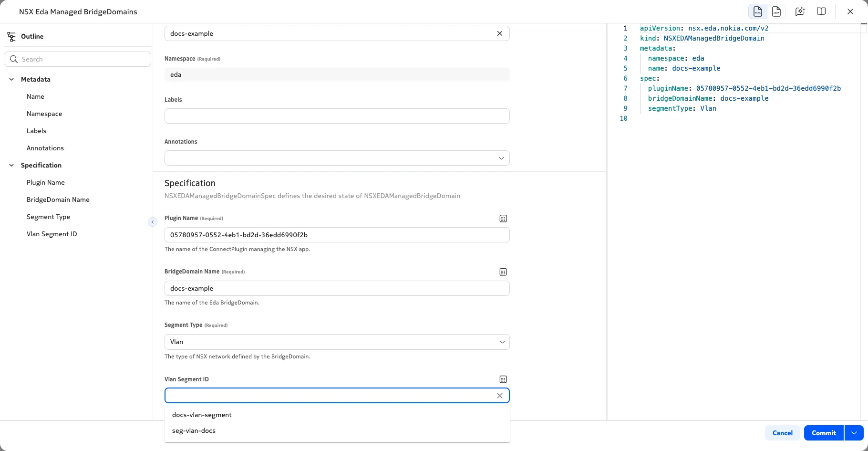This screenshot has height=451, width=868.
Task: Collapse the Metadata outline section
Action: 11,79
